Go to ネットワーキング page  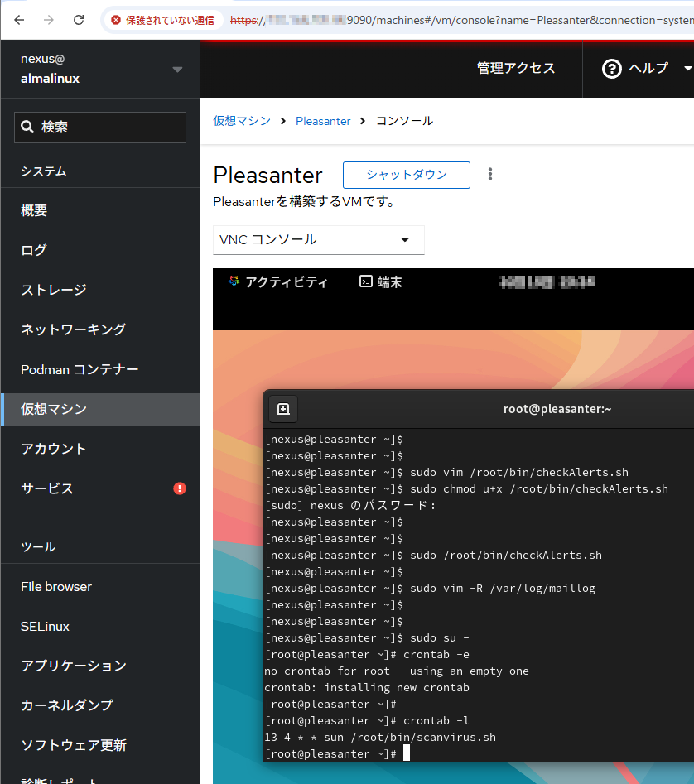(x=73, y=329)
